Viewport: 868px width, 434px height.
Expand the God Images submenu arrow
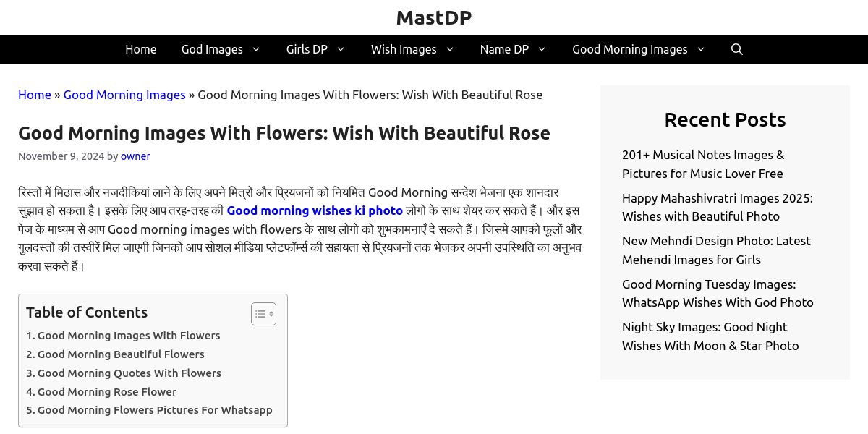(x=255, y=49)
